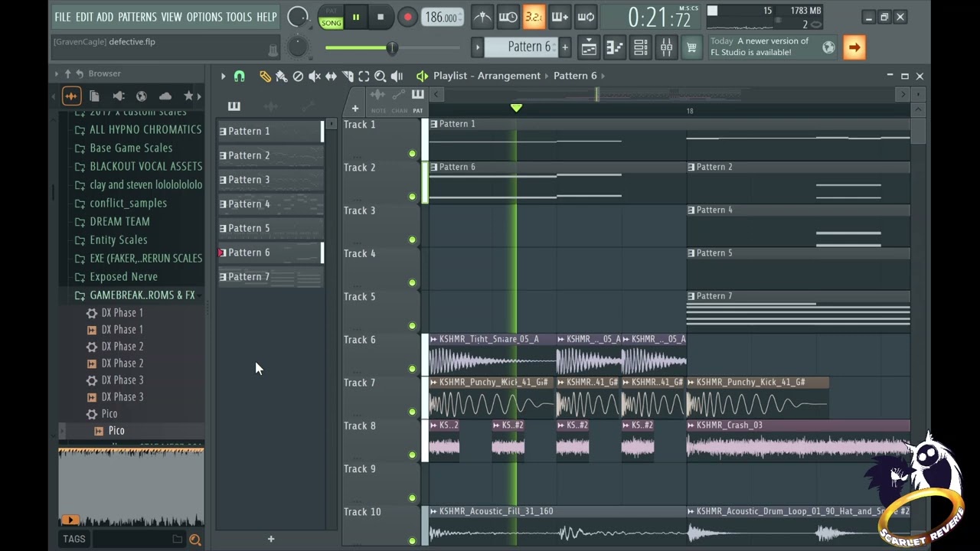This screenshot has width=980, height=551.
Task: Open the content library cart icon
Action: (x=691, y=47)
